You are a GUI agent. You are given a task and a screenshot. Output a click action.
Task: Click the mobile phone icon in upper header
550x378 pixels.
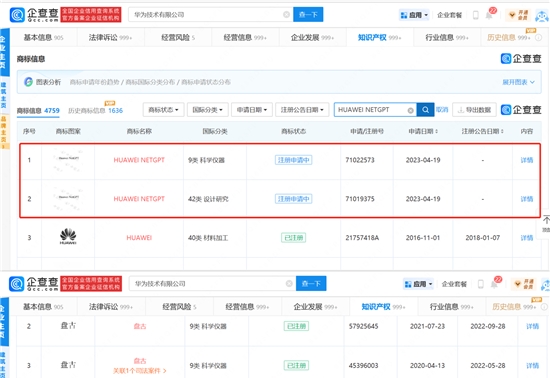476,15
